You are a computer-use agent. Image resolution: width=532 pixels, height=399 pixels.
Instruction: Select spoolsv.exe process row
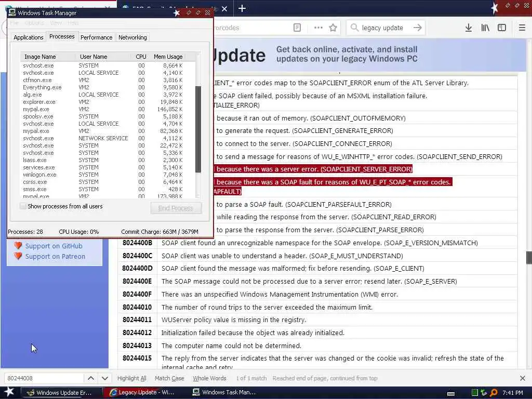103,116
